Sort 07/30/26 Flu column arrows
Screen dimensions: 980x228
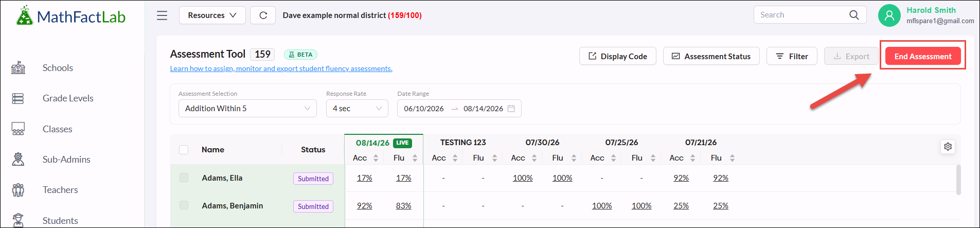point(574,158)
